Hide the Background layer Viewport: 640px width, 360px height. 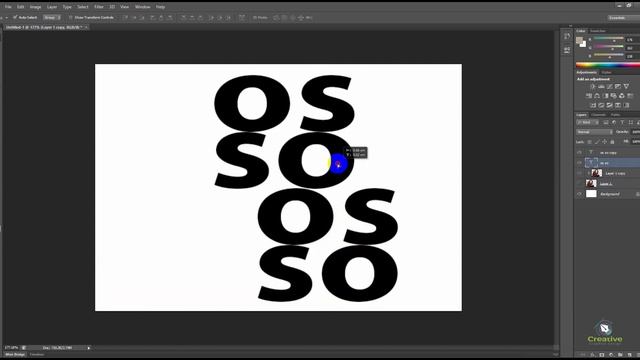pos(579,194)
